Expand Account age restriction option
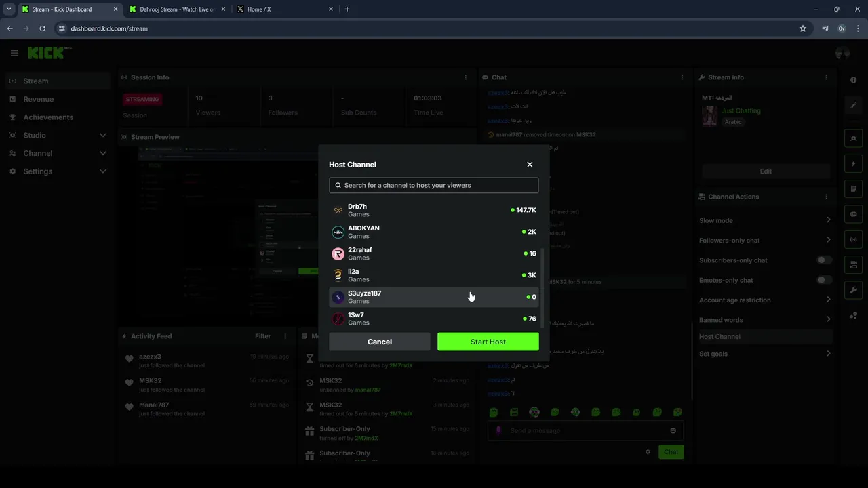Viewport: 868px width, 488px height. tap(765, 300)
